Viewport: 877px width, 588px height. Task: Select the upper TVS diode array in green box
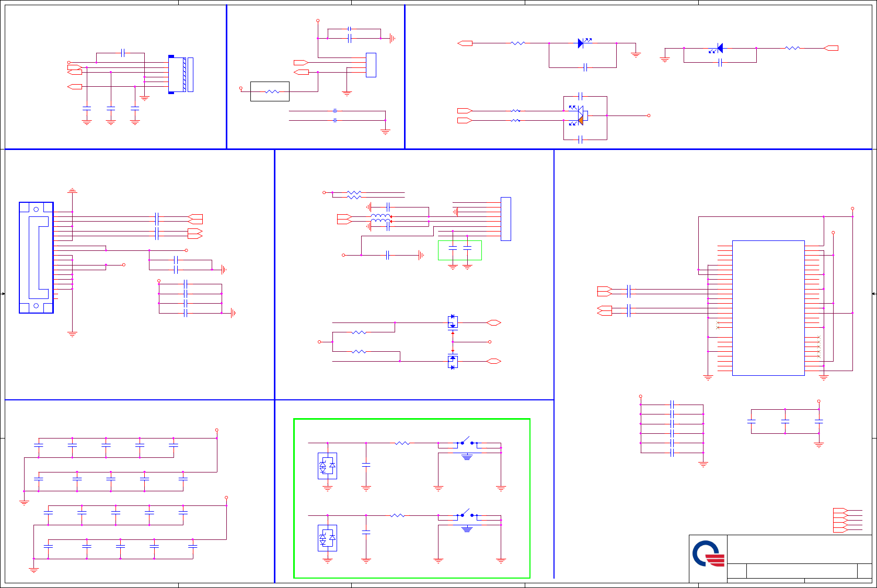point(328,466)
